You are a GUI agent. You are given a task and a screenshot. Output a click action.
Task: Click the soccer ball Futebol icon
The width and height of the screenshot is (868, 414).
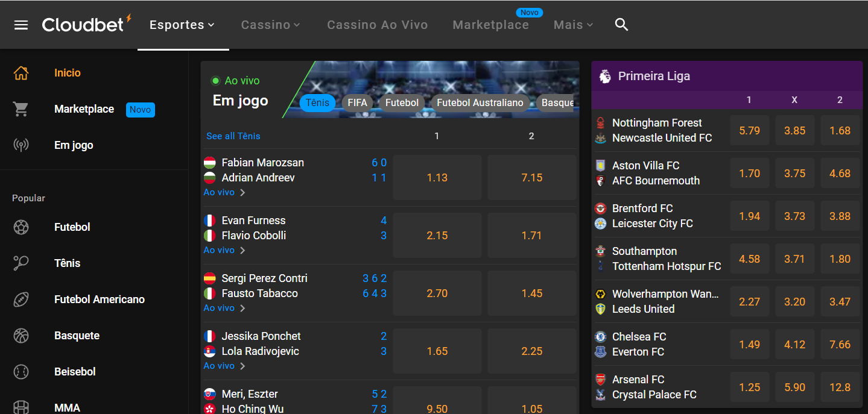tap(21, 227)
